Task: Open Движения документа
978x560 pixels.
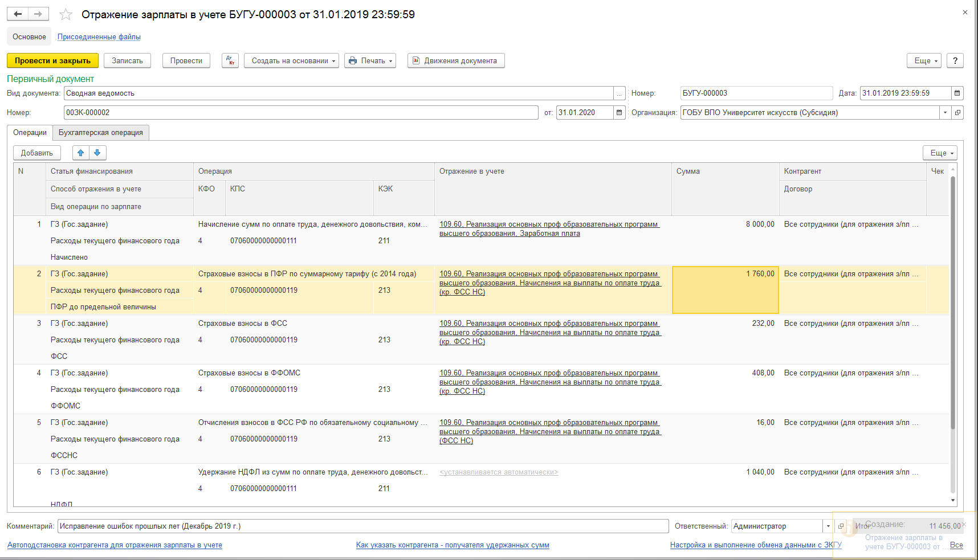Action: click(456, 60)
